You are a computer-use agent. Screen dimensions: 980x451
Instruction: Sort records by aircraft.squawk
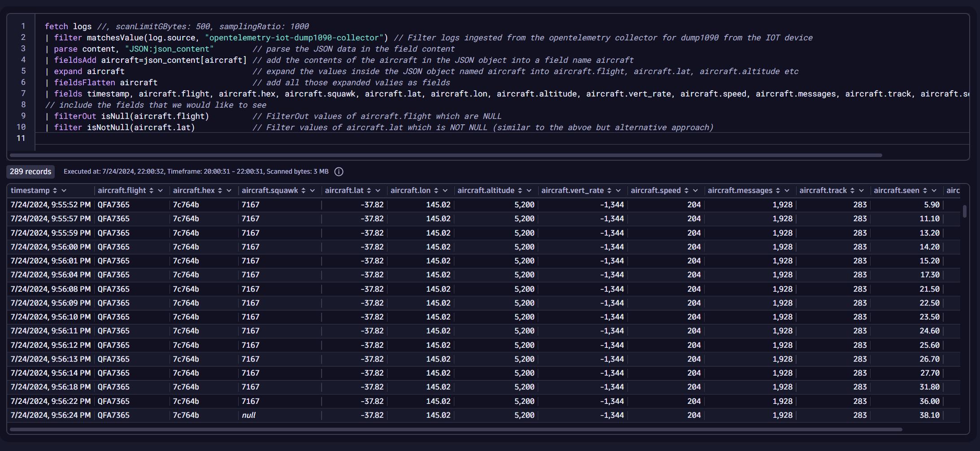tap(302, 190)
